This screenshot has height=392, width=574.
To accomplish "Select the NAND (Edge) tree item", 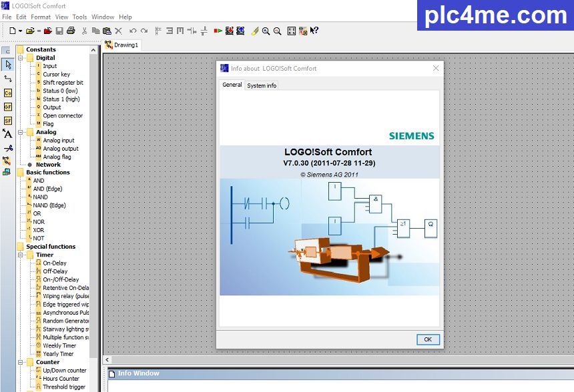I will tap(50, 205).
